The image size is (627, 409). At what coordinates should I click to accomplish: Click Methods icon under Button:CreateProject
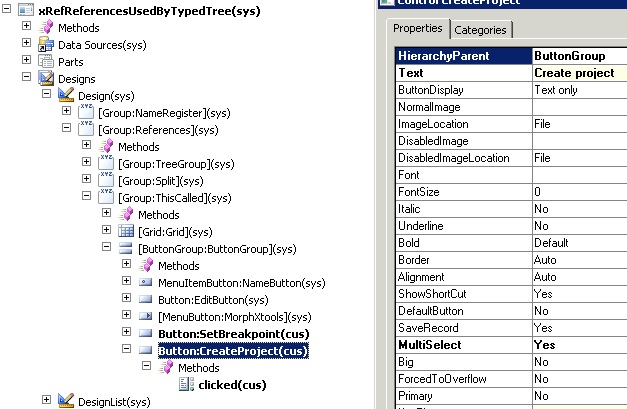click(166, 367)
